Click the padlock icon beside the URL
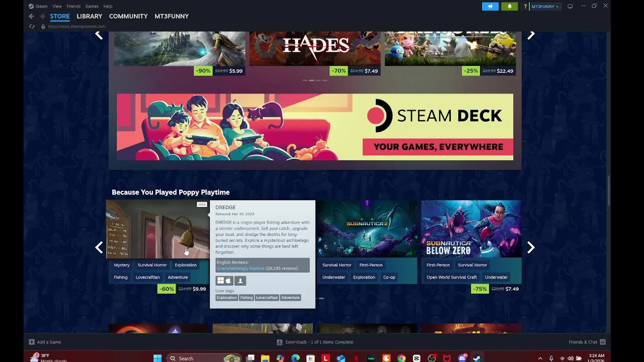The height and width of the screenshot is (362, 644). [x=43, y=26]
